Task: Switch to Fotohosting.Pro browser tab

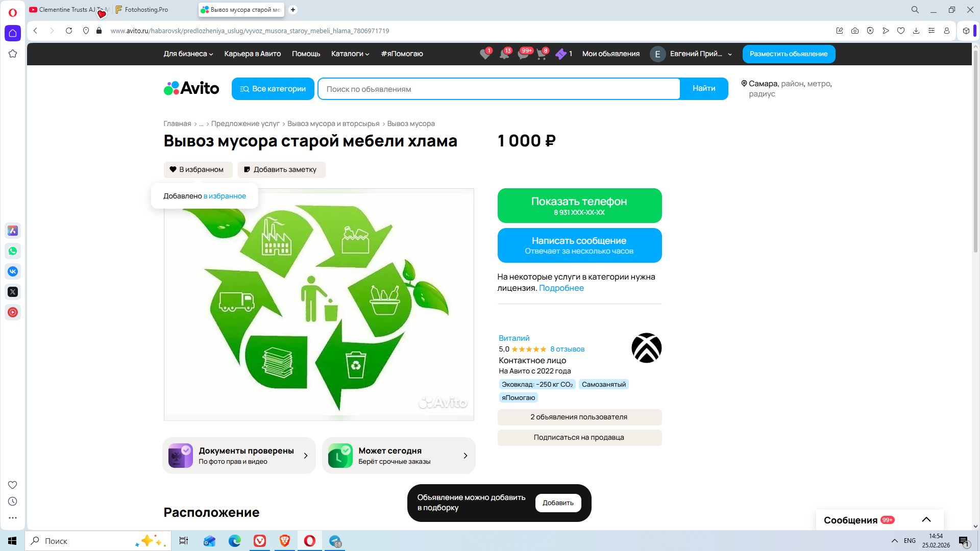Action: pyautogui.click(x=146, y=10)
